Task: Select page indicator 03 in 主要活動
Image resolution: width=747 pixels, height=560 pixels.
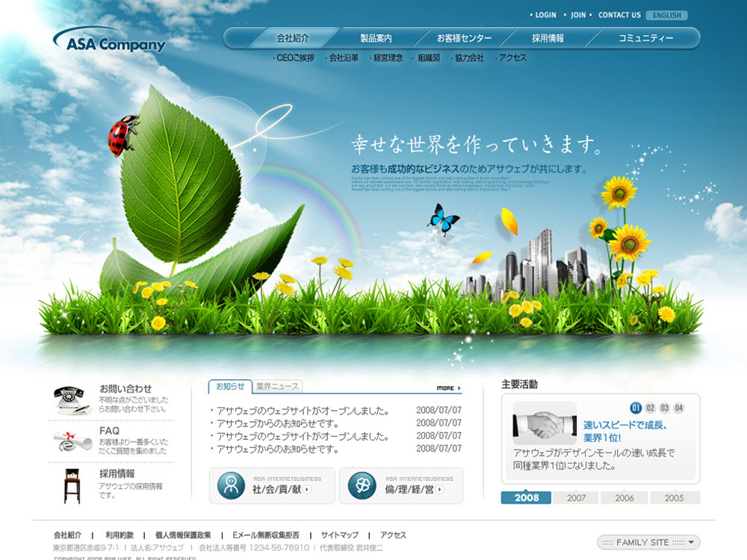Action: [665, 408]
